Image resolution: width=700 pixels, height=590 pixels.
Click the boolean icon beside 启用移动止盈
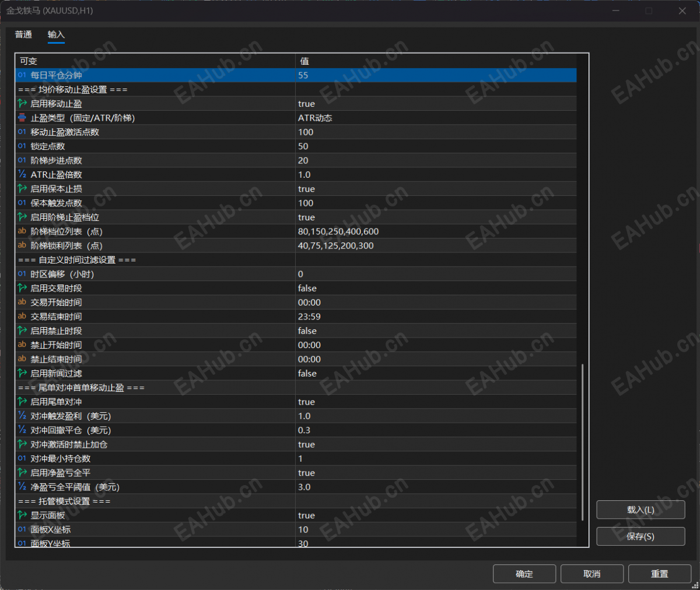pyautogui.click(x=22, y=104)
